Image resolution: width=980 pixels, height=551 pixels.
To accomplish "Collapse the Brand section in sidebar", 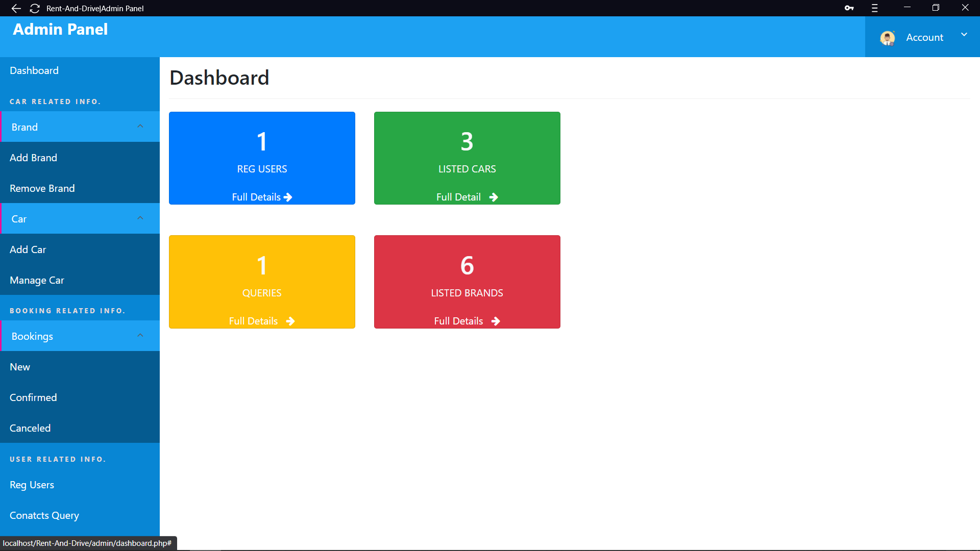I will (x=140, y=126).
